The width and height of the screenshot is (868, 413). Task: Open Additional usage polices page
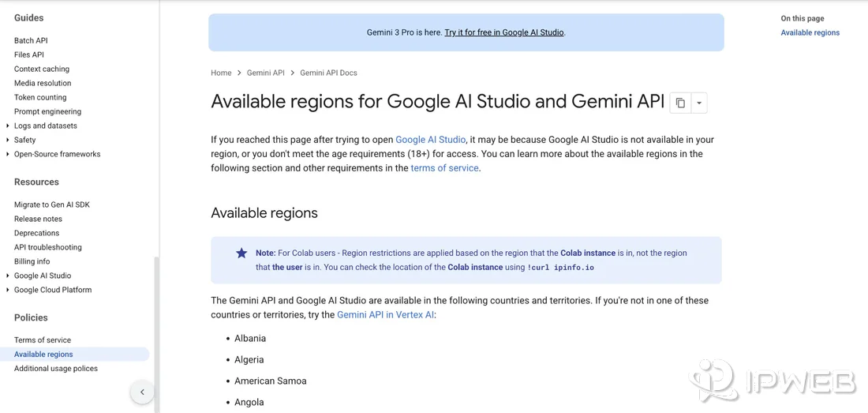click(x=56, y=369)
